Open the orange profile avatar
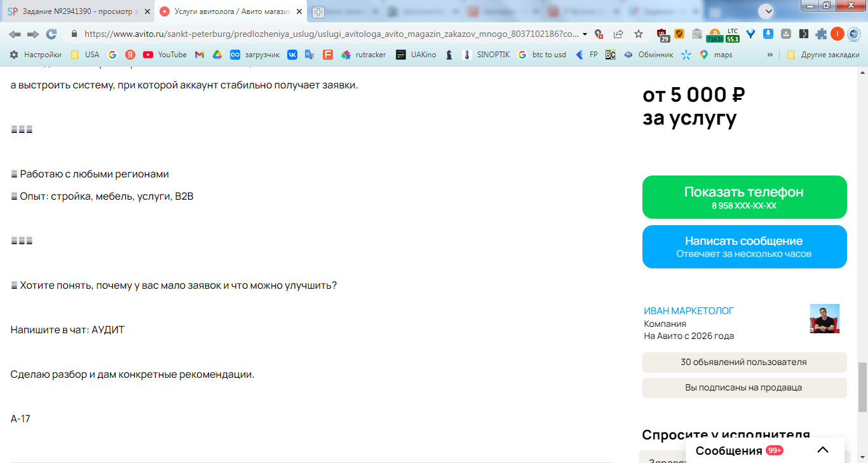Screen dimensions: 868x463 click(837, 34)
